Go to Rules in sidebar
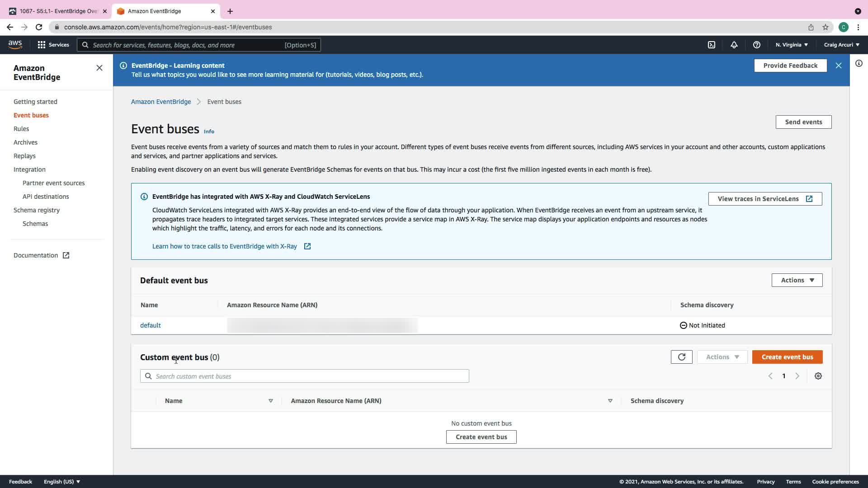 point(21,129)
